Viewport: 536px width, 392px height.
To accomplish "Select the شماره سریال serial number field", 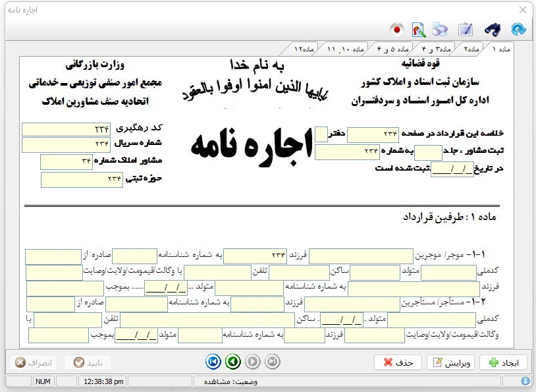I will point(67,144).
